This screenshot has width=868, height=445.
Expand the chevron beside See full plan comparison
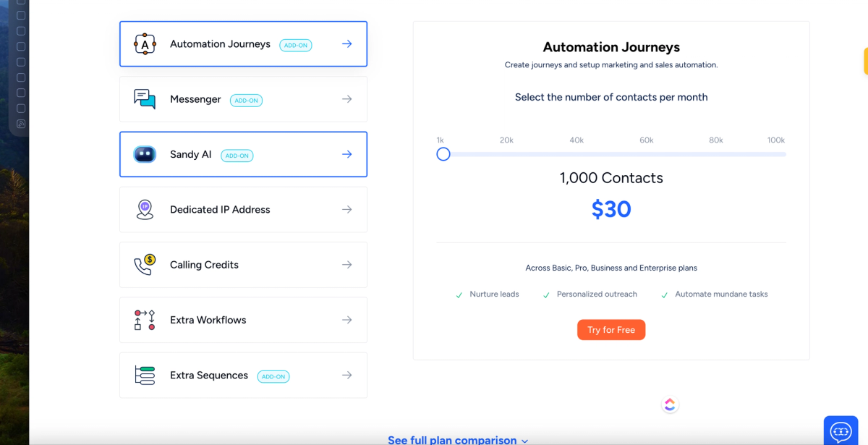pyautogui.click(x=525, y=441)
